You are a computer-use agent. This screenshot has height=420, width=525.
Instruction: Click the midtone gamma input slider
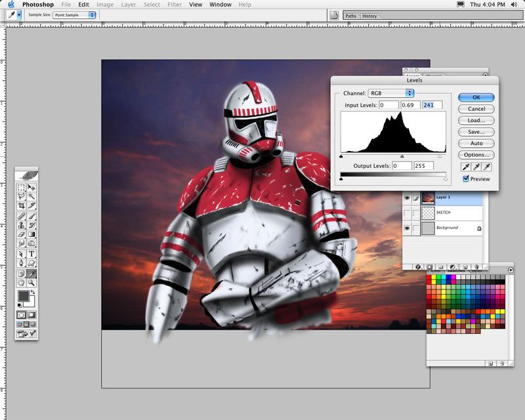[402, 156]
